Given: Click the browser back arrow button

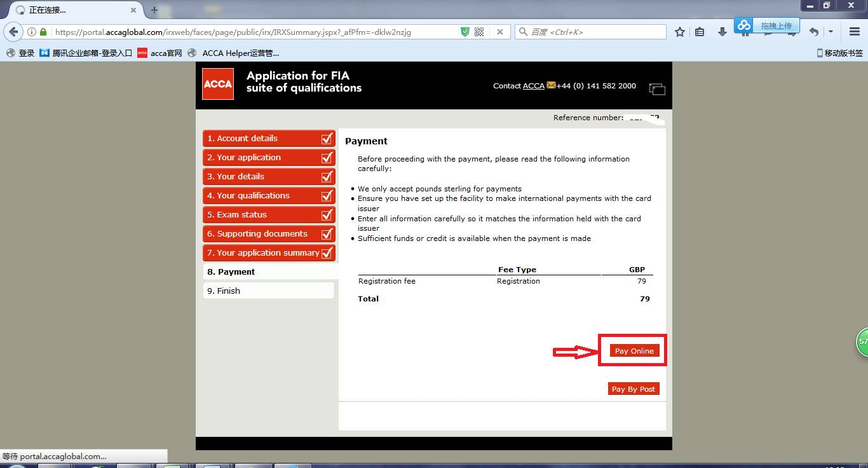Looking at the screenshot, I should tap(14, 32).
